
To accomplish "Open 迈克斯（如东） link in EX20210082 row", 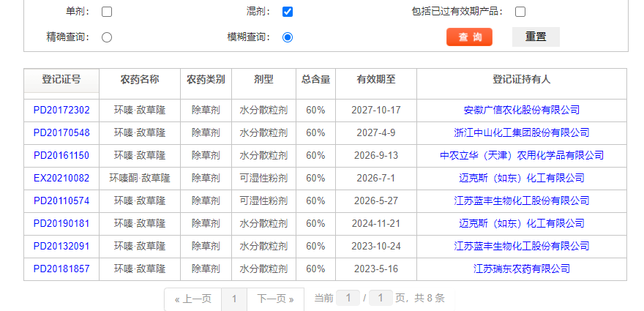I will pos(522,178).
